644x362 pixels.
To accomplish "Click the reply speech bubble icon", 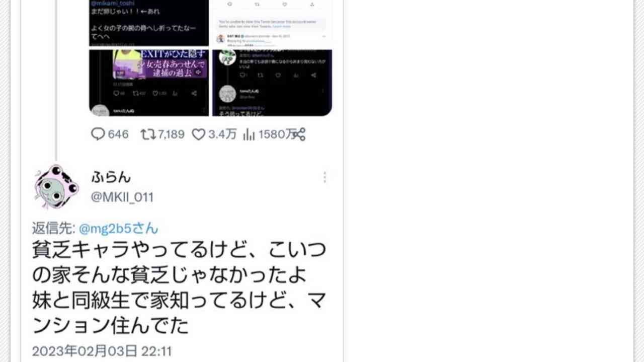I will coord(98,134).
